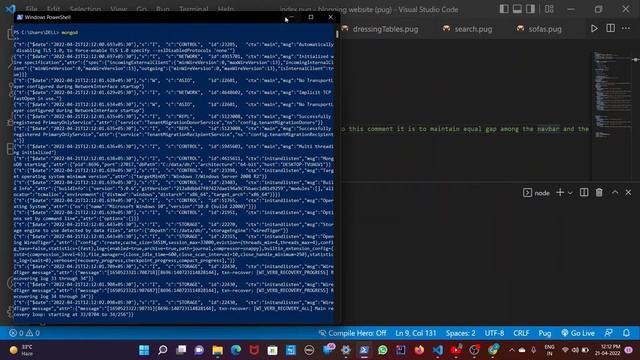The image size is (640, 360).
Task: Open WhatsApp from taskbar
Action: point(382,350)
